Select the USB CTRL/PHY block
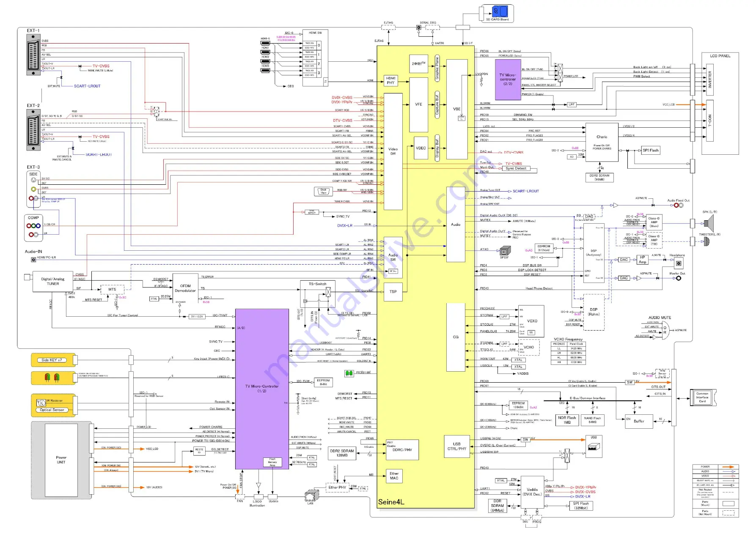 point(457,446)
